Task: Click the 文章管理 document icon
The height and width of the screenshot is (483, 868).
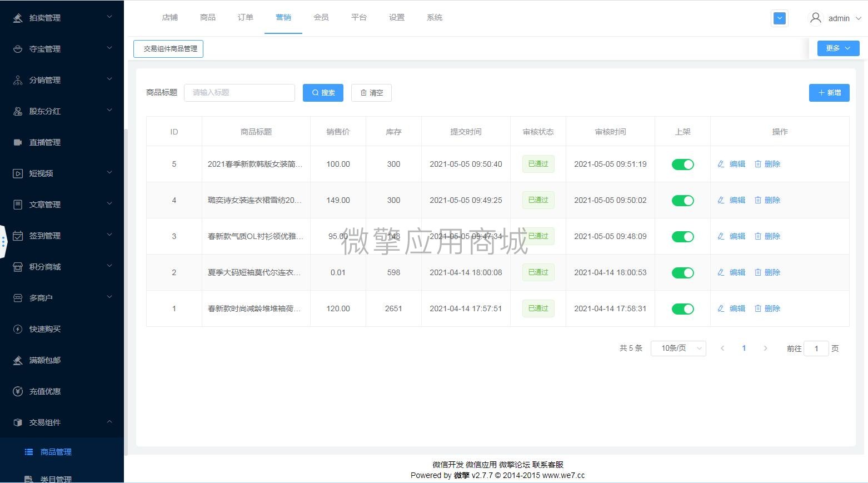Action: pos(18,205)
